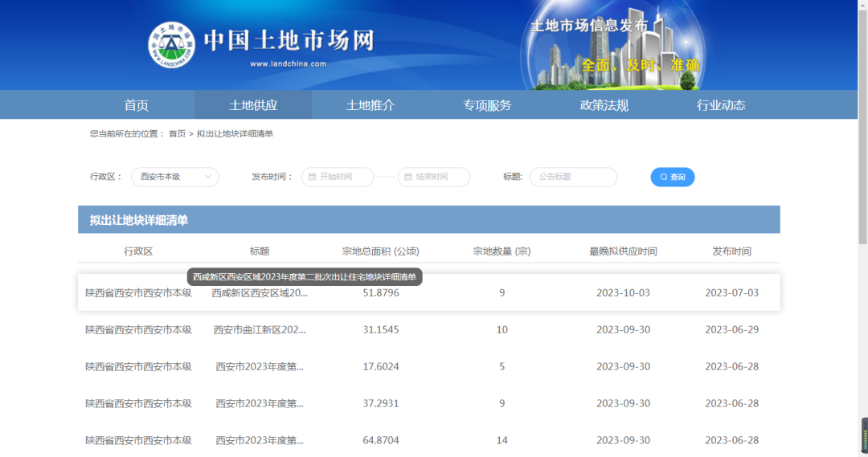
Task: Open the 行业动态 navigation tab
Action: [721, 105]
